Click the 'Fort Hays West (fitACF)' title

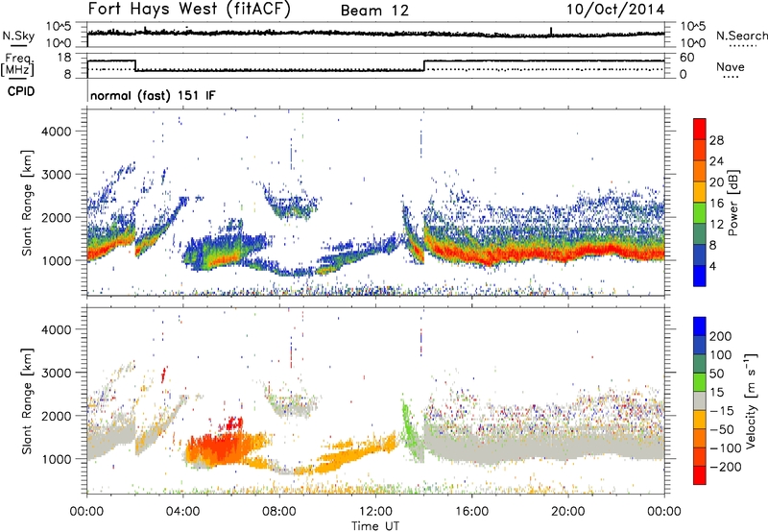point(188,9)
